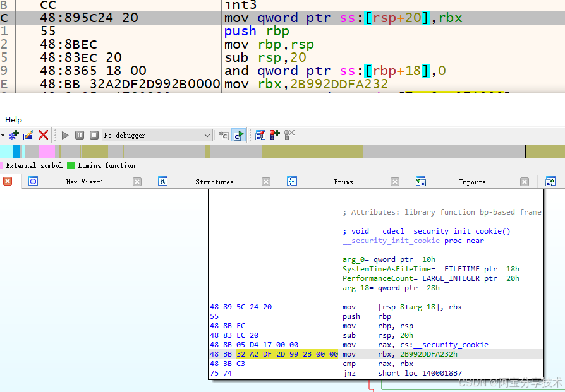Click the grayed arrow-to-C toolbar icon
Screen dimensions: 565x392
coord(223,135)
